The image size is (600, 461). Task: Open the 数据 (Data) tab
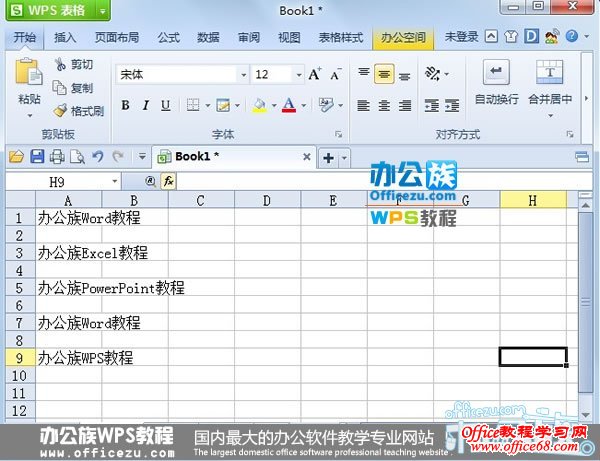coord(208,37)
